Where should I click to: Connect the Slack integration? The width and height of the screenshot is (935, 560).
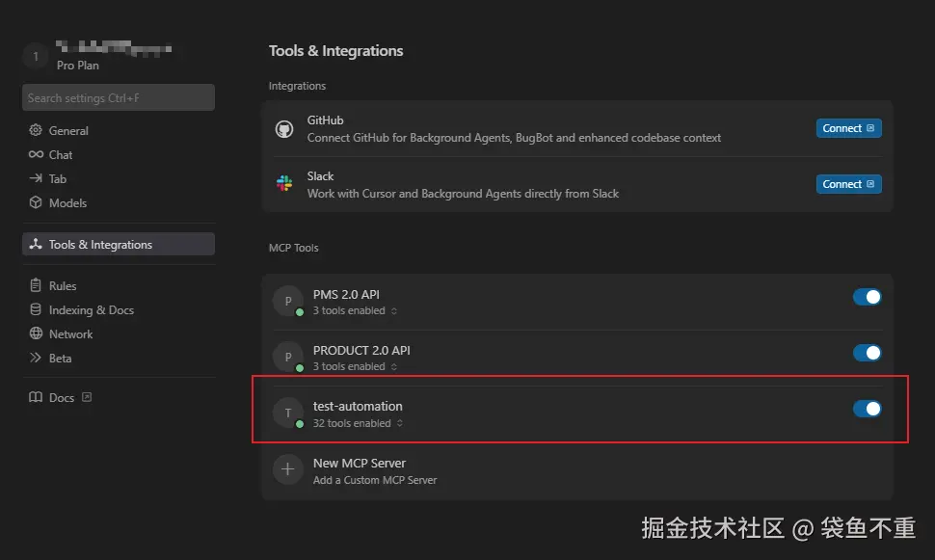click(x=848, y=184)
